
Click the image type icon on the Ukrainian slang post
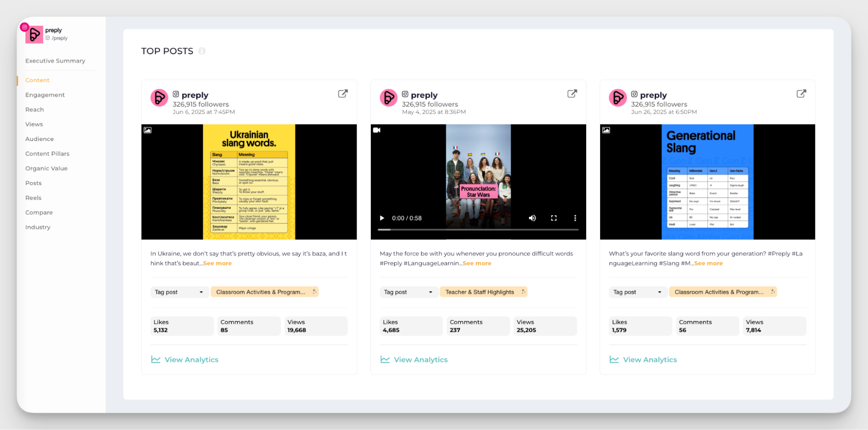[148, 129]
